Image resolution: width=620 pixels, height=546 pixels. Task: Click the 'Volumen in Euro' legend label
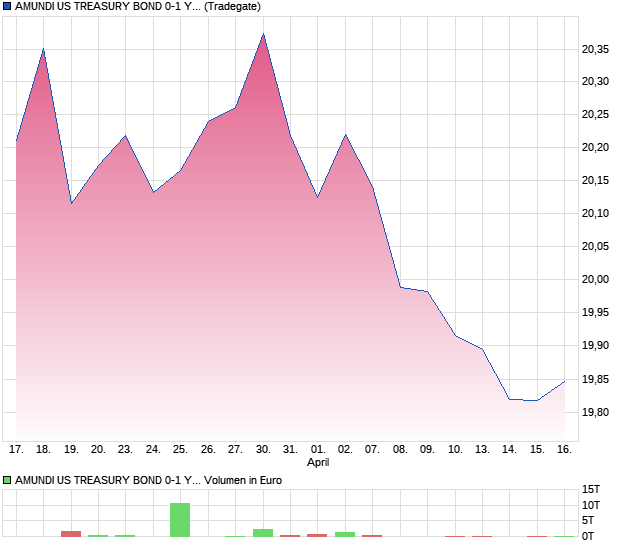[243, 480]
